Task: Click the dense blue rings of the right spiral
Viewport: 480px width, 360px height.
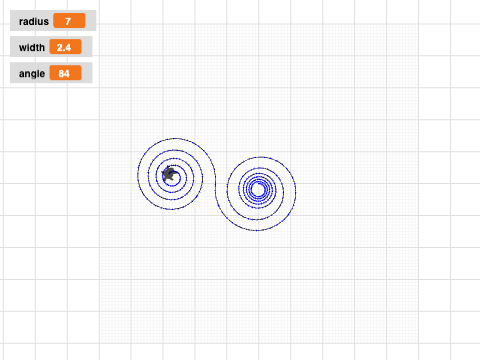Action: pyautogui.click(x=258, y=190)
